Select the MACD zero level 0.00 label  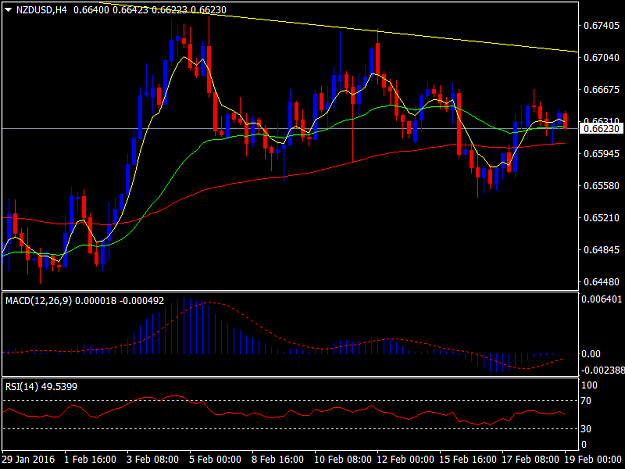pyautogui.click(x=591, y=354)
